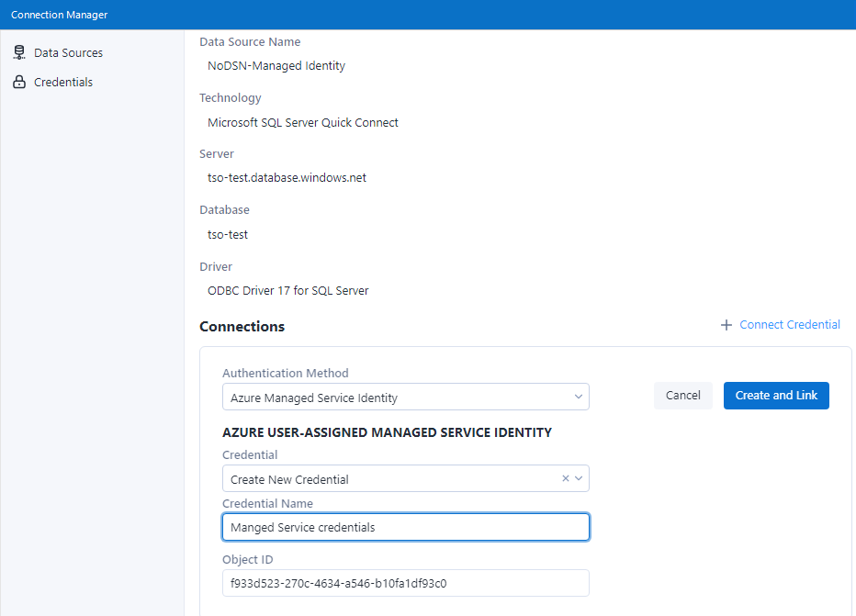This screenshot has width=856, height=616.
Task: Clear the Credential selection with the X
Action: [x=566, y=478]
